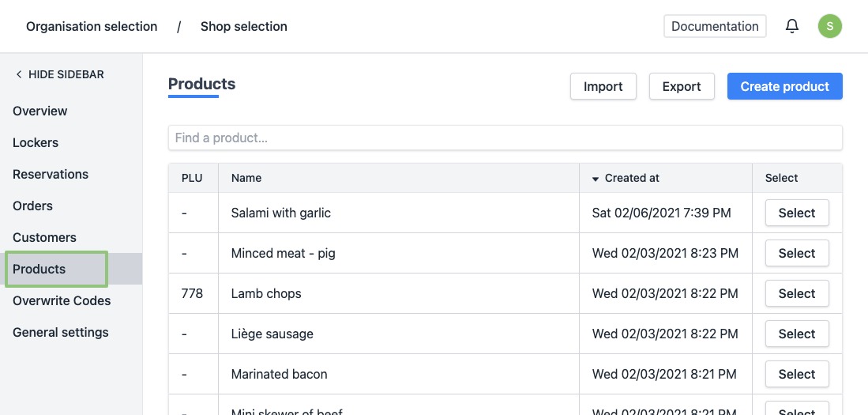Screen dimensions: 868x415
Task: Open Shop selection breadcrumb
Action: pos(243,26)
